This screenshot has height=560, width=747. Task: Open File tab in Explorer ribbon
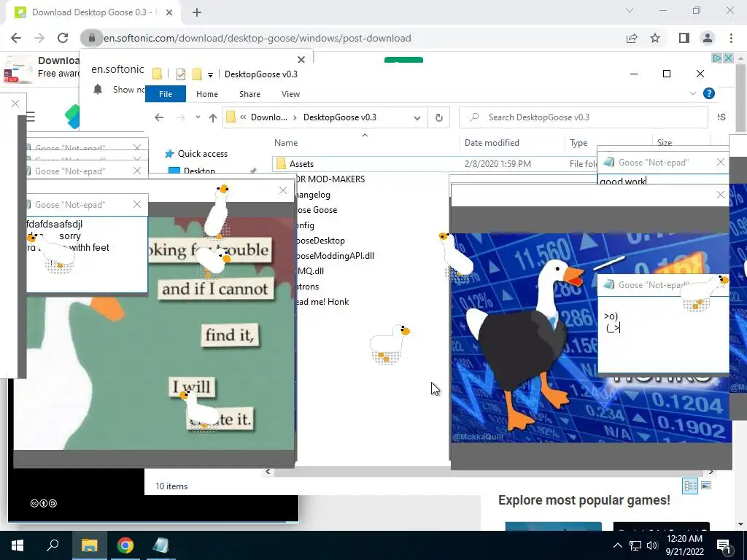tap(166, 94)
